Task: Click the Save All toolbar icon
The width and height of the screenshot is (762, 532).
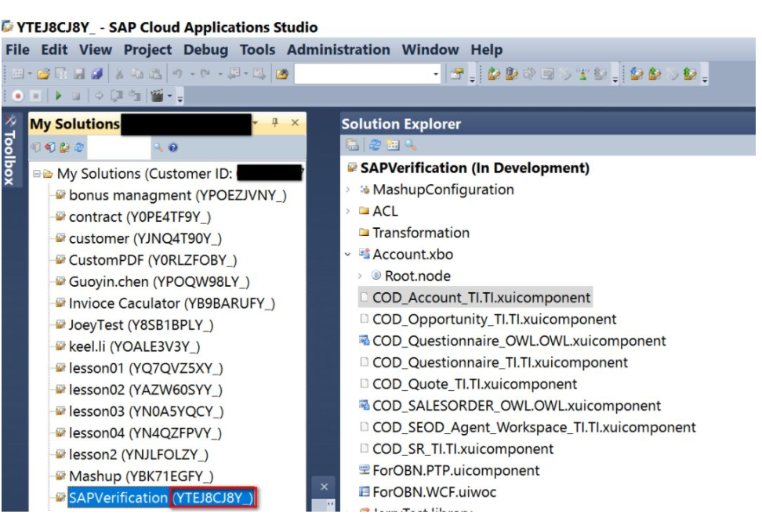Action: (96, 74)
